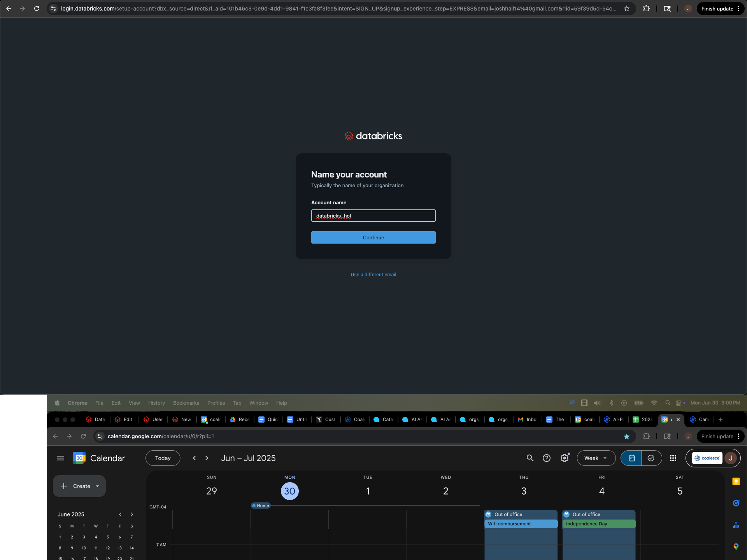The height and width of the screenshot is (560, 747).
Task: Click the Continue button
Action: pyautogui.click(x=373, y=237)
